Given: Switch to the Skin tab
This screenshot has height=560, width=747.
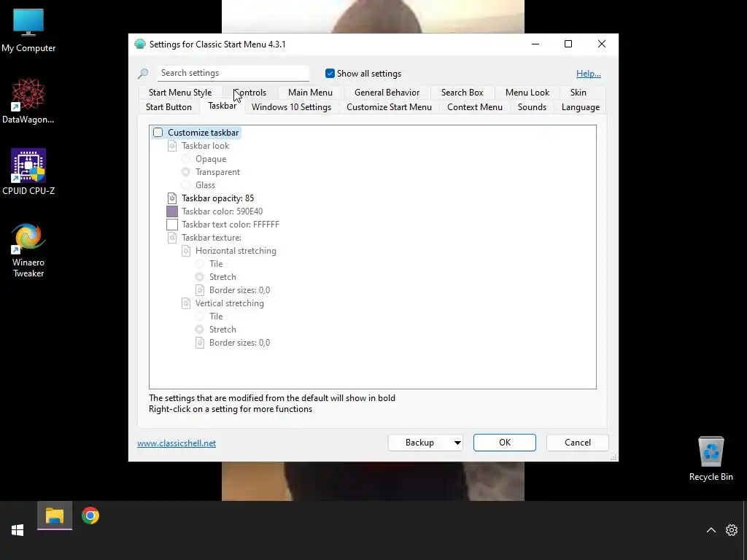Looking at the screenshot, I should (578, 93).
